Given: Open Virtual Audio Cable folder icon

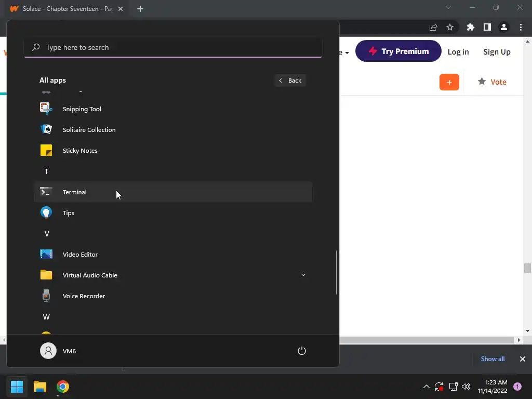Looking at the screenshot, I should point(46,275).
